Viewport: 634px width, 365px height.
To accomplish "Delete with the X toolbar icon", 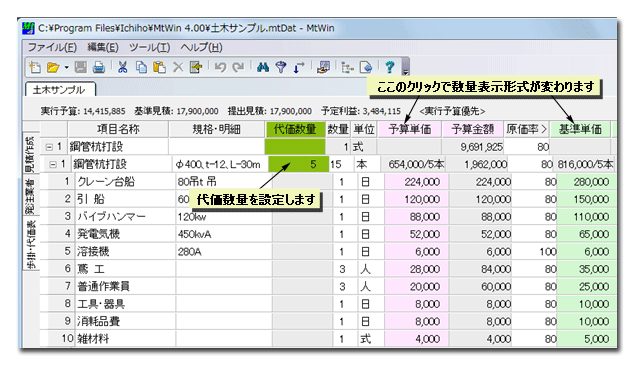I will (x=178, y=67).
